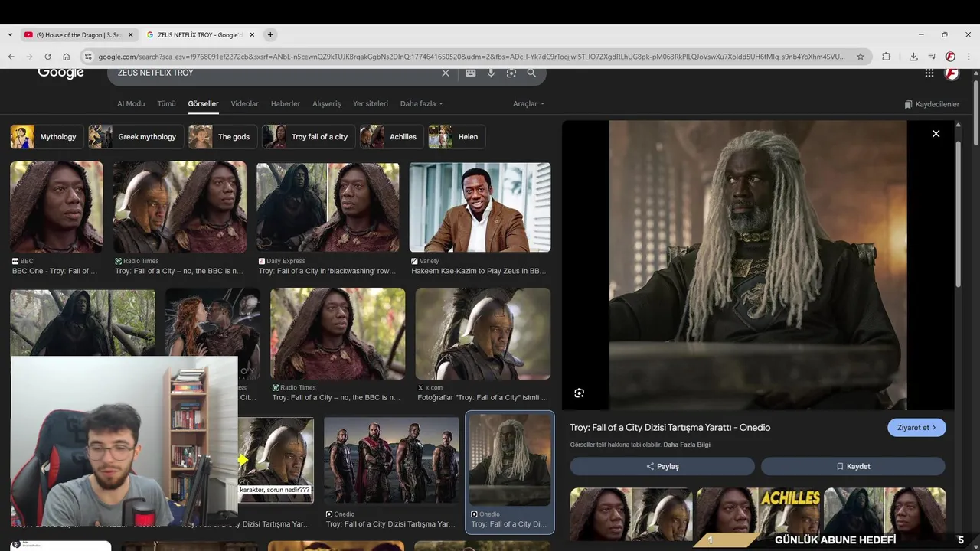This screenshot has height=551, width=980.
Task: Click the preview panel scrollbar
Action: coord(958,214)
